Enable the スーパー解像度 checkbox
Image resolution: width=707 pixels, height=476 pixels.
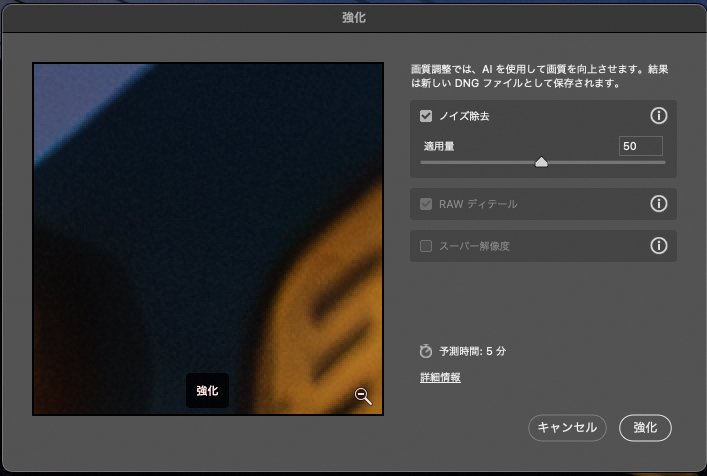pos(426,246)
